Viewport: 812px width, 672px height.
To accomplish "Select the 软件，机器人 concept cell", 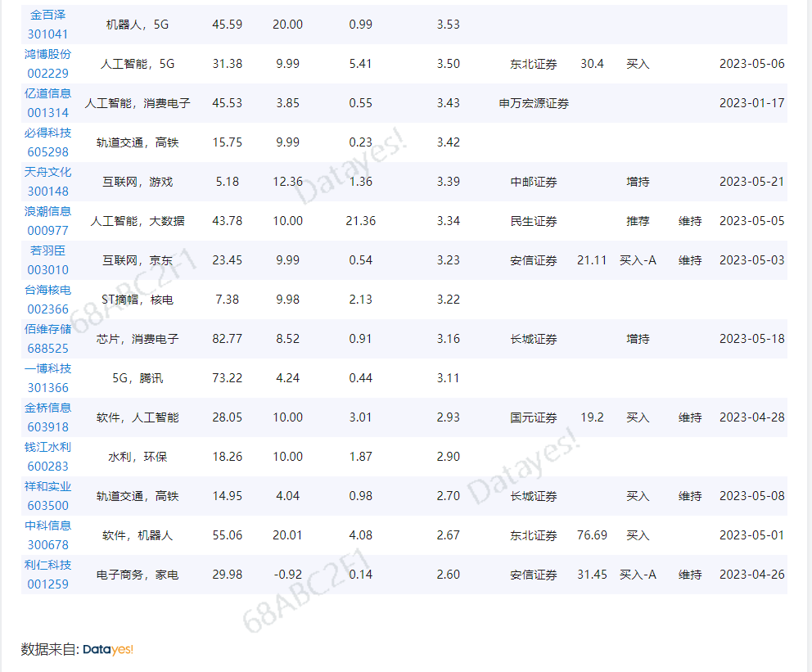I will (x=138, y=536).
